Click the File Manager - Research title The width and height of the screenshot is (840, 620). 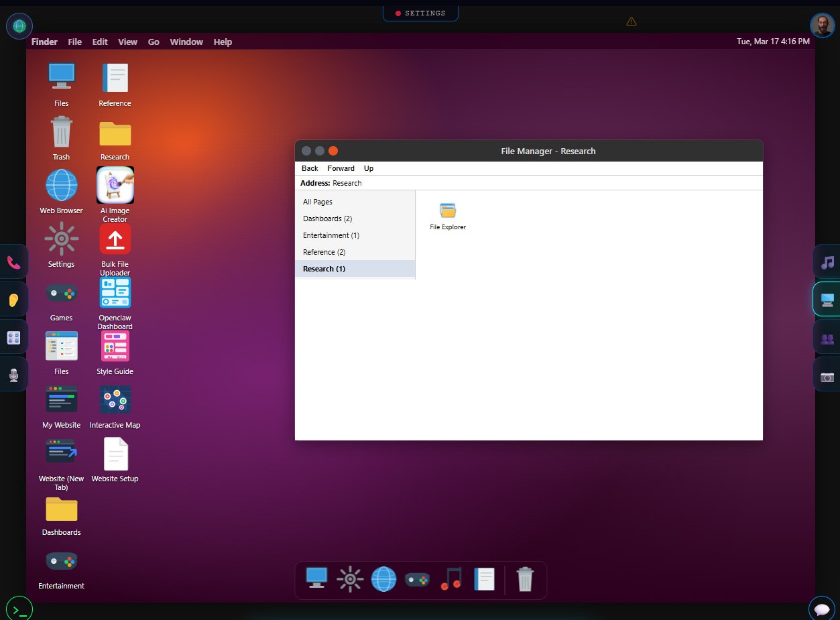click(x=548, y=151)
